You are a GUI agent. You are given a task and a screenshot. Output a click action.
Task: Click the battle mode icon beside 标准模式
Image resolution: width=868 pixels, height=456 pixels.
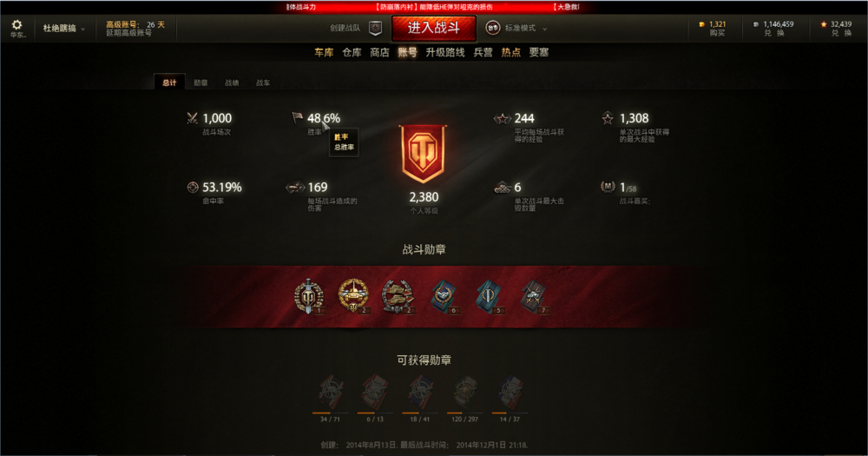(493, 28)
